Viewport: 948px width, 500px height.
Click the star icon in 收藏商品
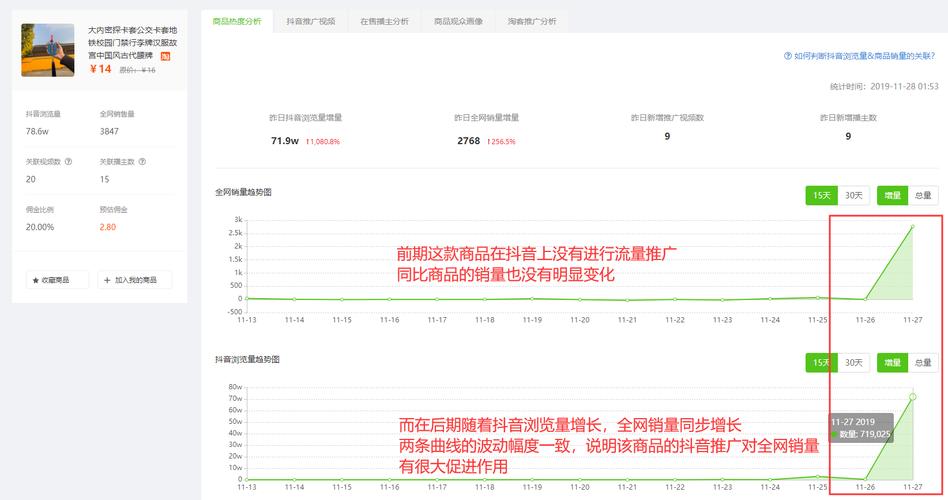click(36, 281)
